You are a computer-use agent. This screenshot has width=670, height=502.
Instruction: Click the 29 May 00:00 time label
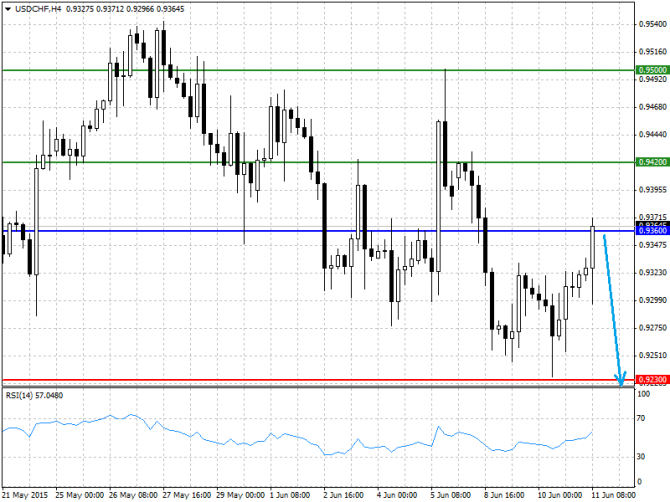click(241, 495)
